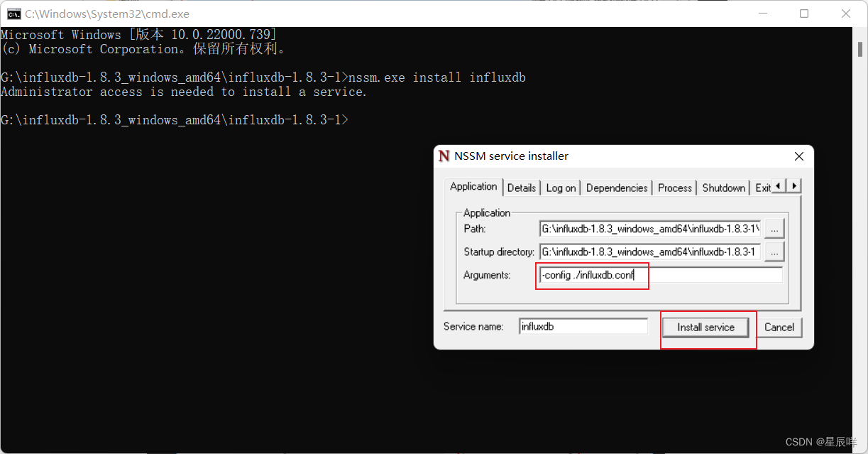Select the Application tab

[473, 186]
